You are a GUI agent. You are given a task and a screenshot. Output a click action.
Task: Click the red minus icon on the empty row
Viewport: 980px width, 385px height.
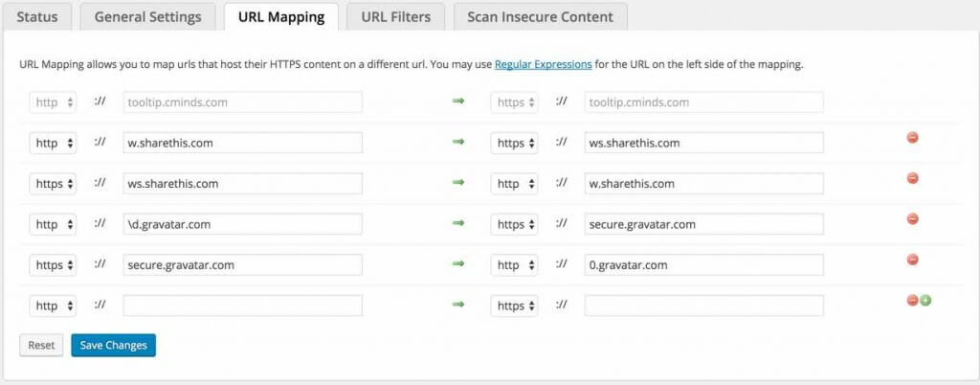[x=913, y=300]
